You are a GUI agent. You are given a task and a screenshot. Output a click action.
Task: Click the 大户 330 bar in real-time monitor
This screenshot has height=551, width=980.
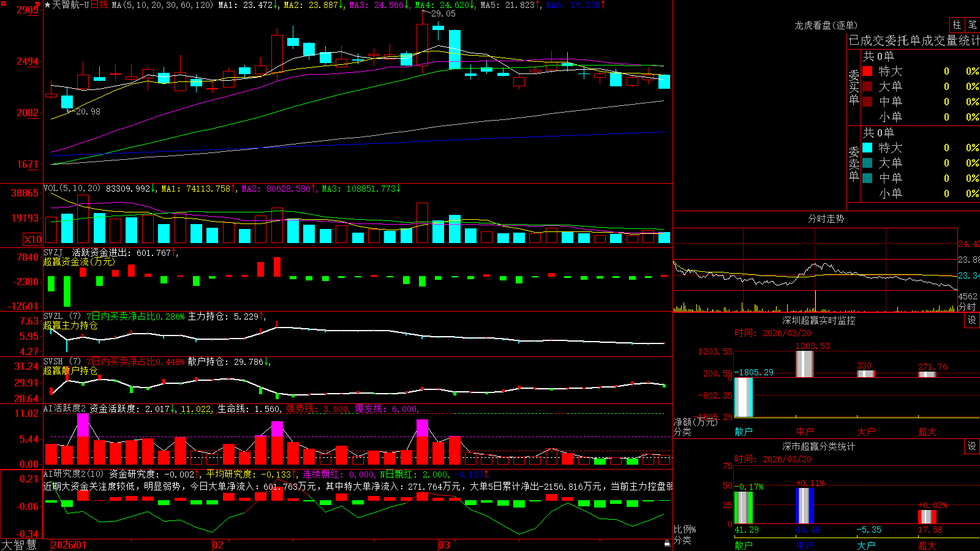(x=866, y=373)
